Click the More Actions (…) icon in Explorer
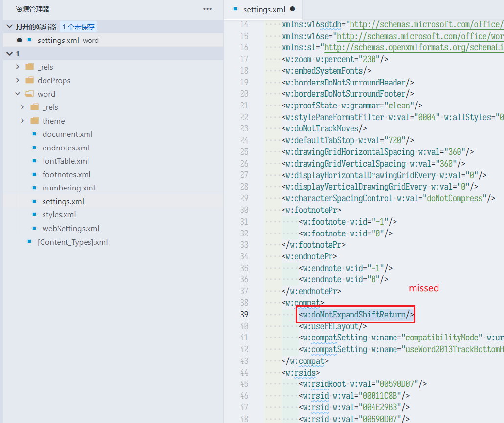Screen dimensions: 504x423 tap(207, 9)
